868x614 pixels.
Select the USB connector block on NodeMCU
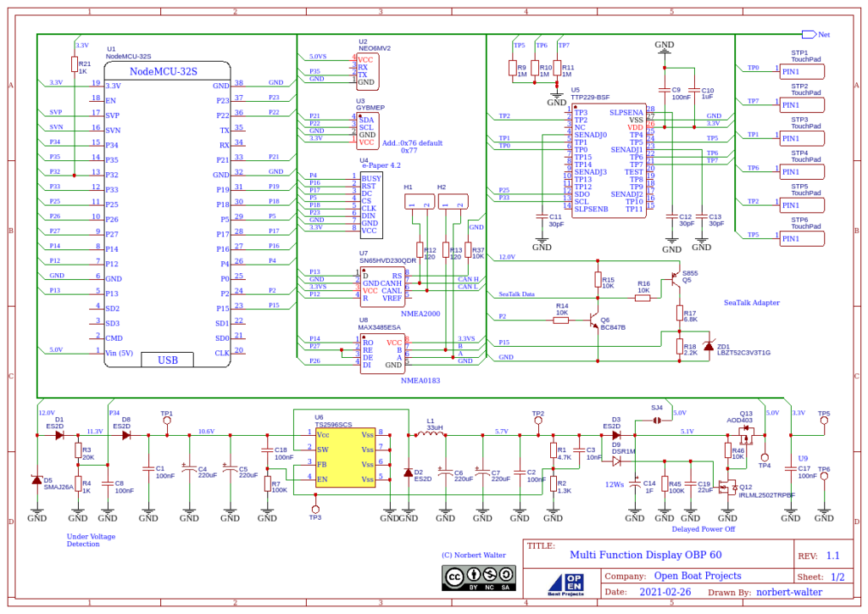(x=167, y=359)
